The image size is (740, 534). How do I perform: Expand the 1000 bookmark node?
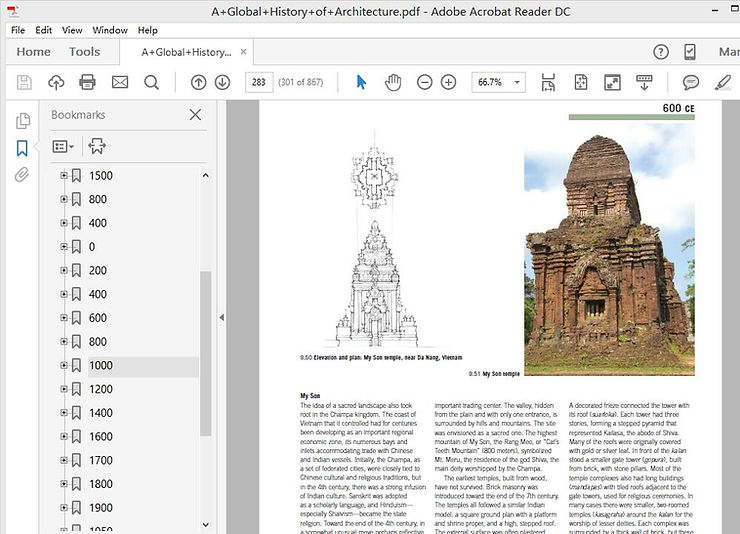(64, 365)
